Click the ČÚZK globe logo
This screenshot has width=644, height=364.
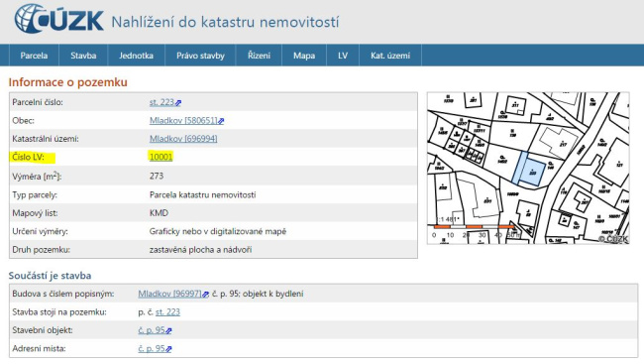58,19
